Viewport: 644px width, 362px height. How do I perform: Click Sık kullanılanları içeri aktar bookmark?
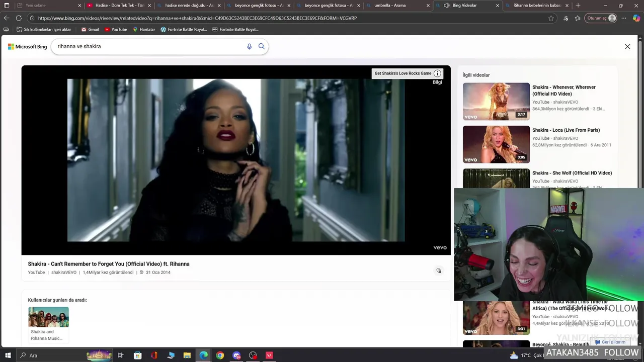pos(44,29)
